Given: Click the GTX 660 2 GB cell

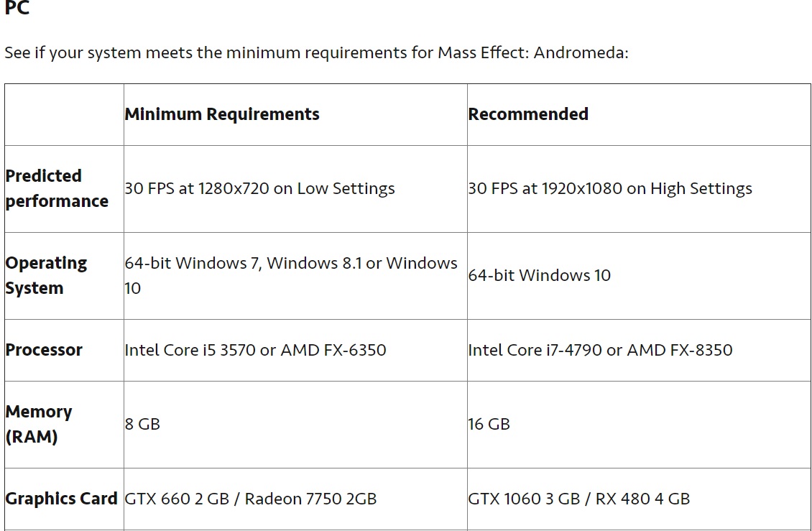Looking at the screenshot, I should (x=250, y=499).
